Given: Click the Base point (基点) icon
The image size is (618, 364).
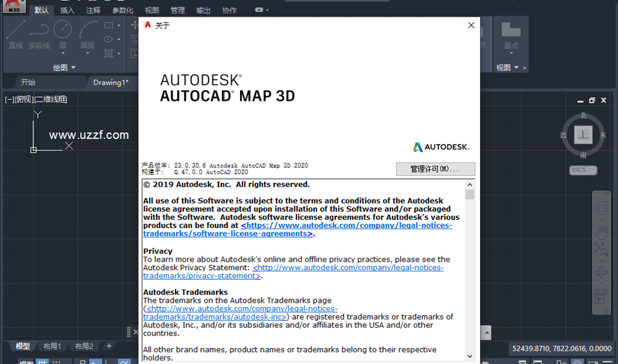Looking at the screenshot, I should tap(511, 35).
